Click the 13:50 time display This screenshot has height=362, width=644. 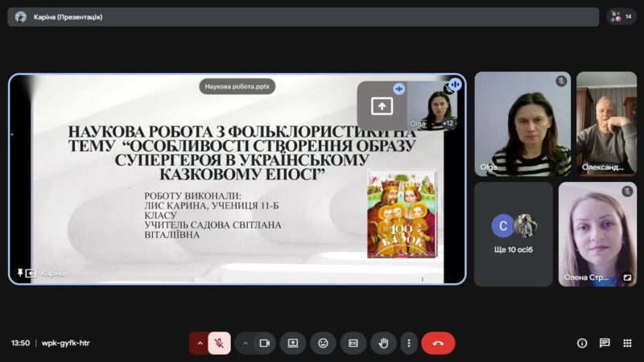pos(21,343)
